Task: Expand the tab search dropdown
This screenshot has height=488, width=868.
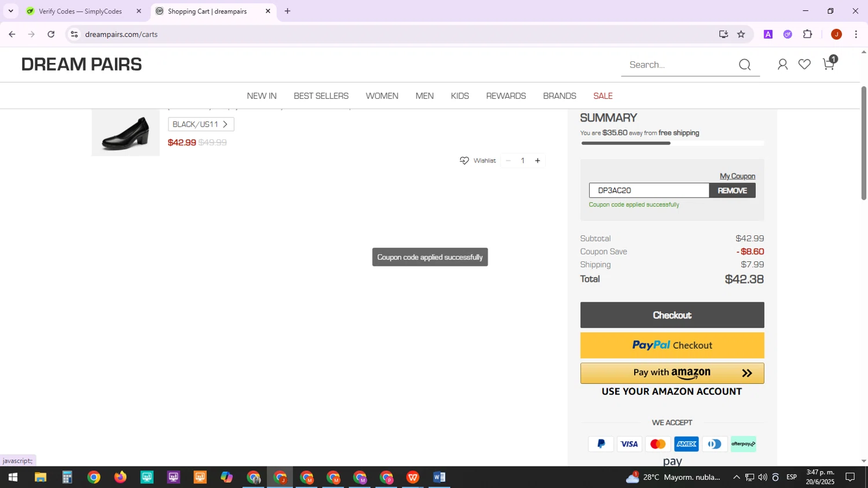Action: tap(10, 11)
